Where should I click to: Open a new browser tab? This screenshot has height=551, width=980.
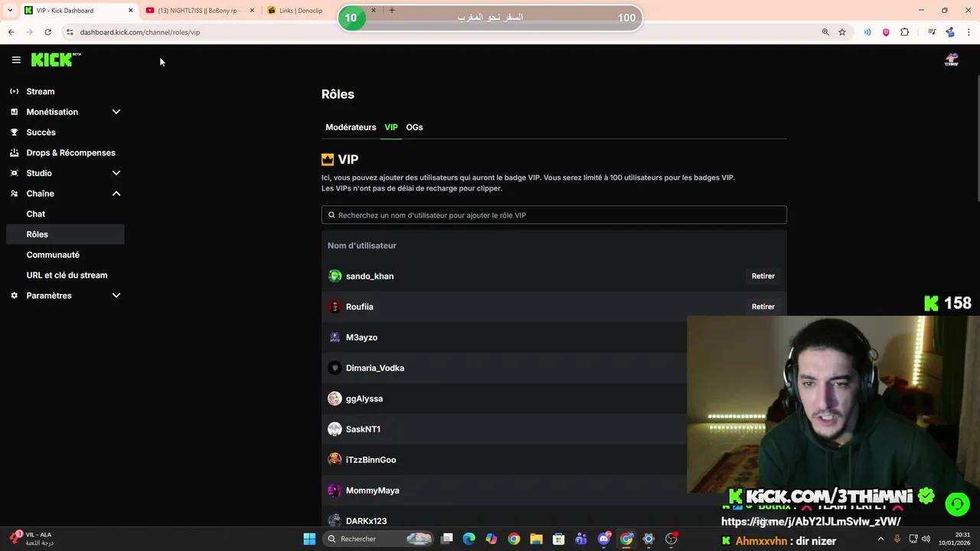point(392,10)
